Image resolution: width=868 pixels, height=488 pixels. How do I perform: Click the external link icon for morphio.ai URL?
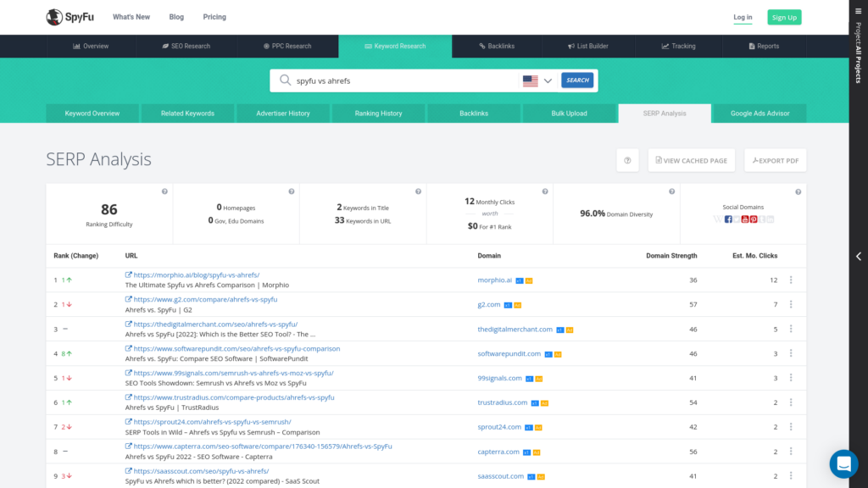[129, 274]
